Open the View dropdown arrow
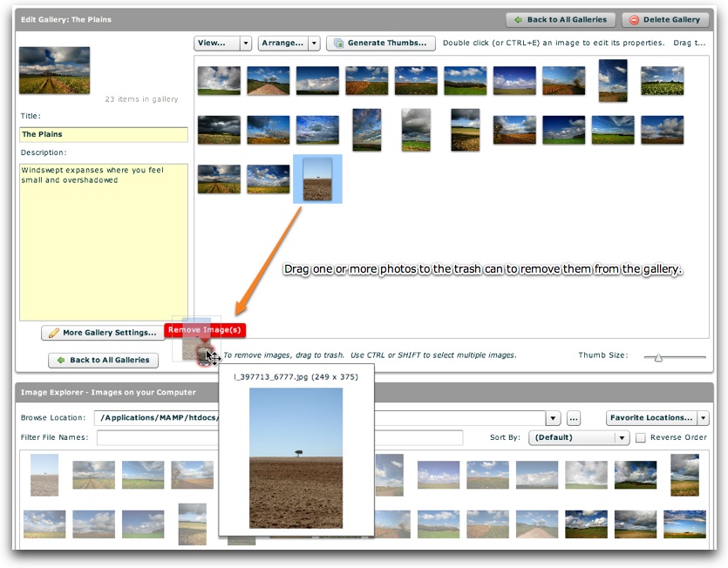Image resolution: width=728 pixels, height=568 pixels. (246, 43)
